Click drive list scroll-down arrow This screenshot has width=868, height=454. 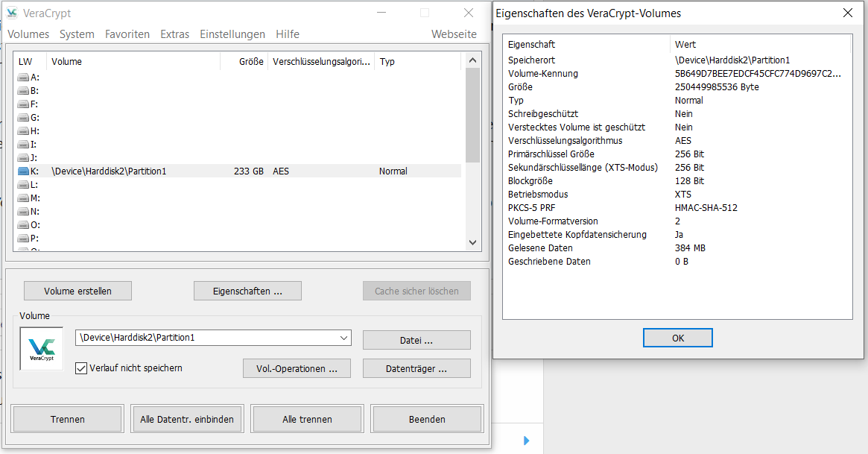tap(472, 242)
